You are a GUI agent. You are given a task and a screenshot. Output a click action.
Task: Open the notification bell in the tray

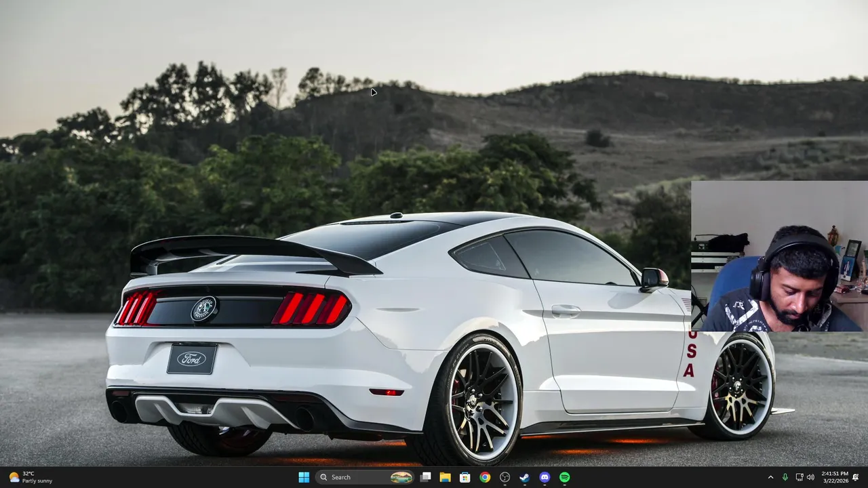pos(856,477)
